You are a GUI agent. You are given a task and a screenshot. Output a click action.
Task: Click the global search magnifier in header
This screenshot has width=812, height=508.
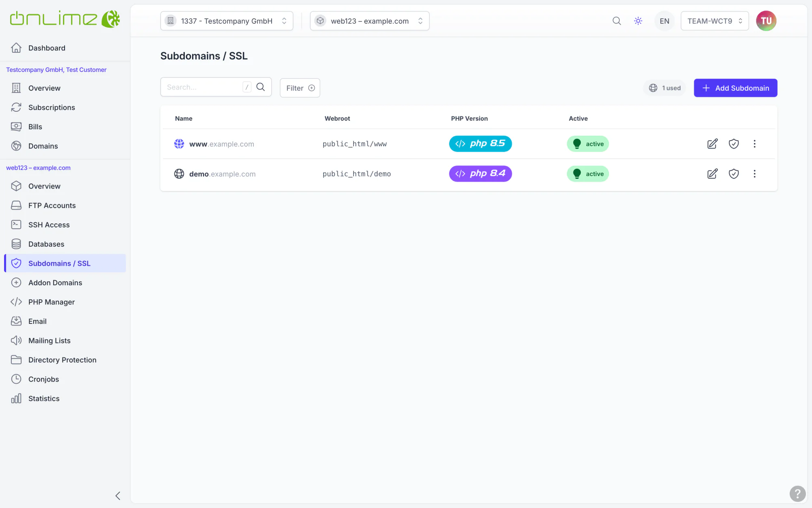617,21
